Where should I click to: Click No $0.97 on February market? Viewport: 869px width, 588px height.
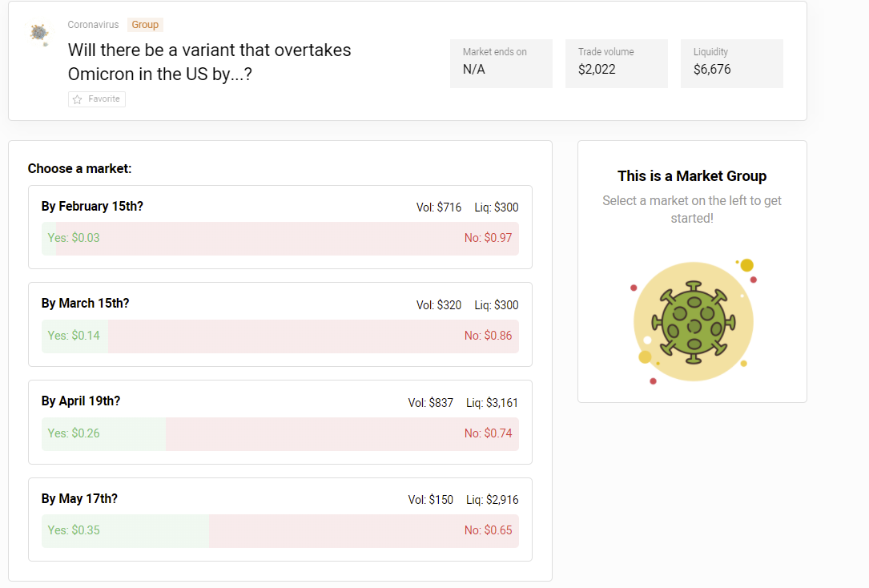click(x=488, y=238)
